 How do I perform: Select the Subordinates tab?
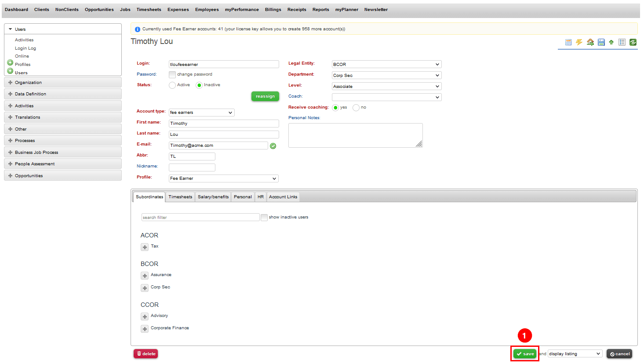click(149, 197)
